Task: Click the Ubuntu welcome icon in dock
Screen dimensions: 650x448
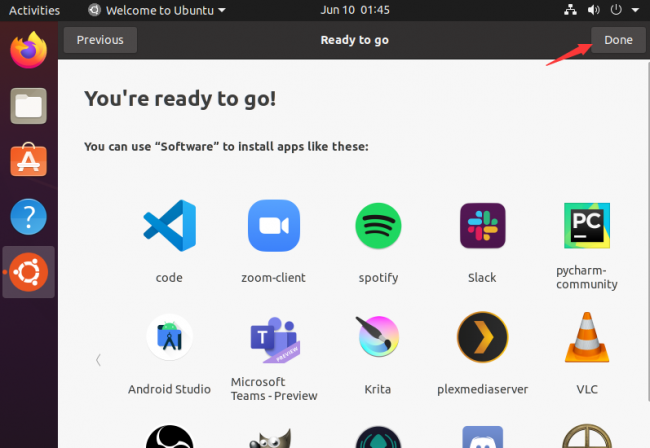Action: 29,272
